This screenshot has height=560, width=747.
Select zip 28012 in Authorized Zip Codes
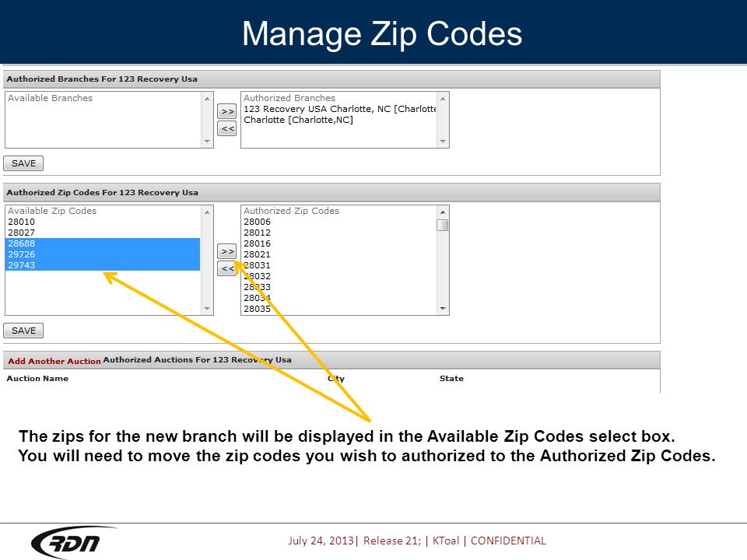(x=338, y=233)
